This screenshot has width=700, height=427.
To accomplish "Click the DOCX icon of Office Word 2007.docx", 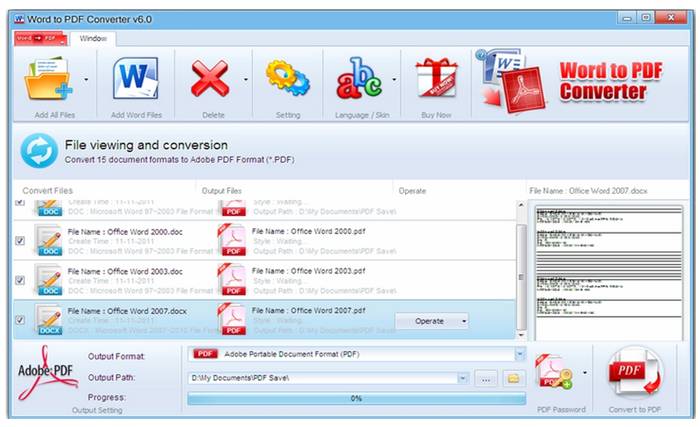I will [48, 319].
